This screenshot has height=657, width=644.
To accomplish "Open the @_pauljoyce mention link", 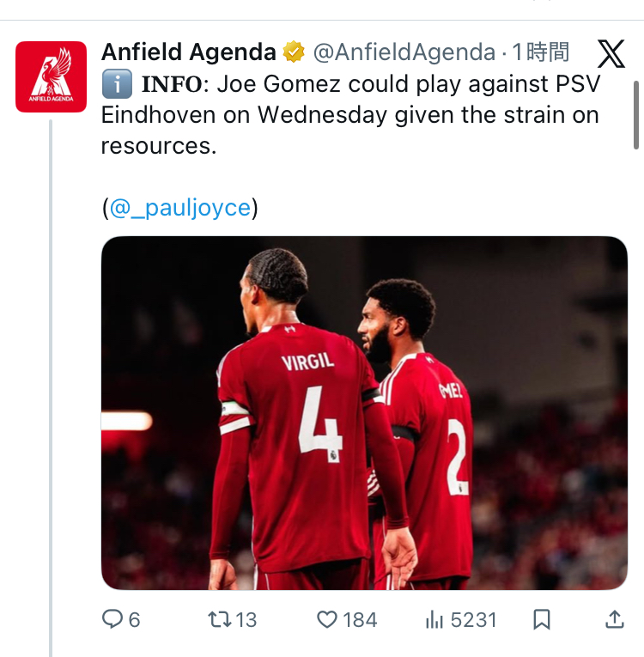I will tap(179, 208).
